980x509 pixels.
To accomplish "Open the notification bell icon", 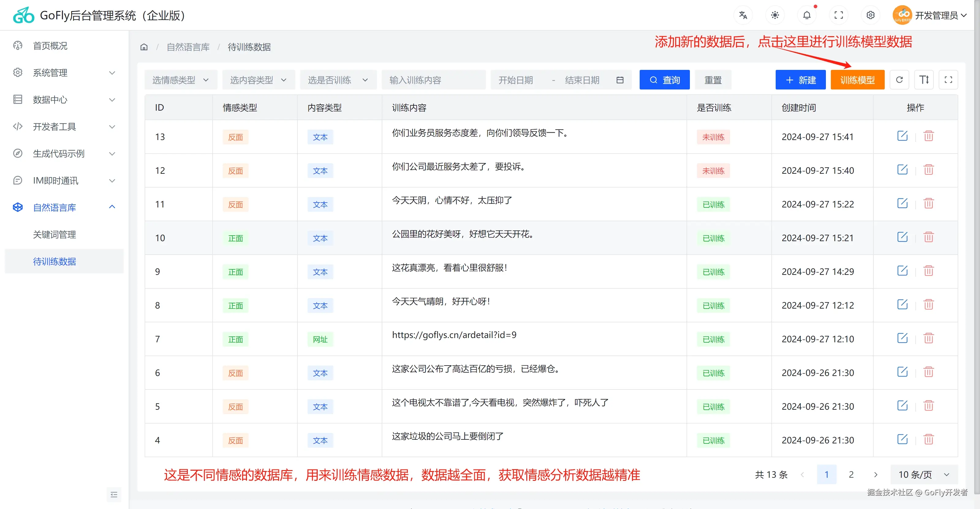I will tap(807, 15).
